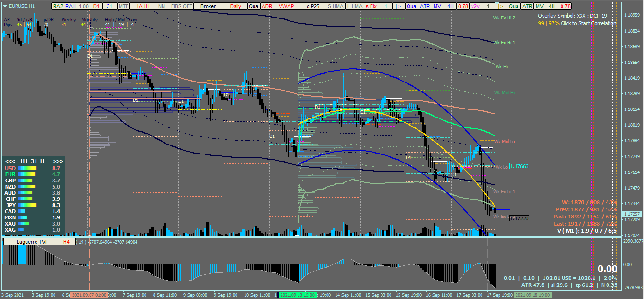644x299 pixels.
Task: Click the blue ATR button
Action: tap(425, 6)
